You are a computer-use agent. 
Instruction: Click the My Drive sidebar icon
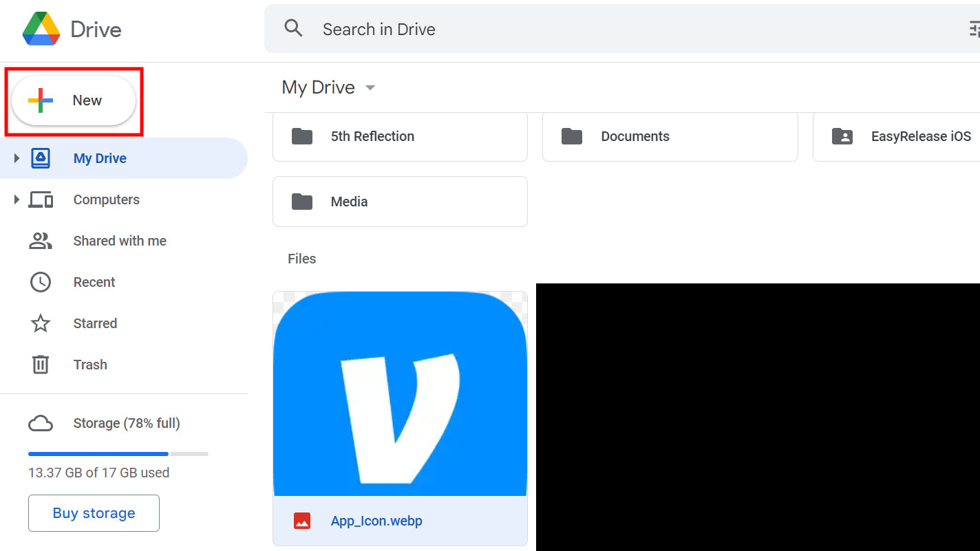tap(41, 158)
